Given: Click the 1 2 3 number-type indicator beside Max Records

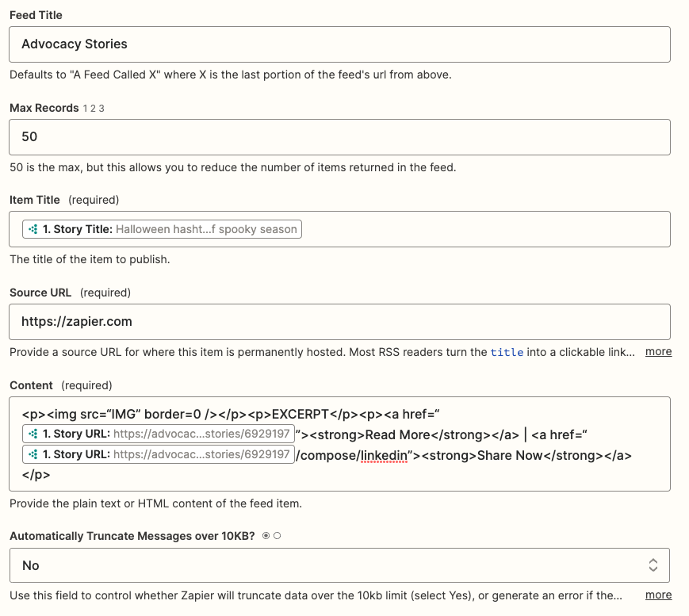Looking at the screenshot, I should [94, 109].
